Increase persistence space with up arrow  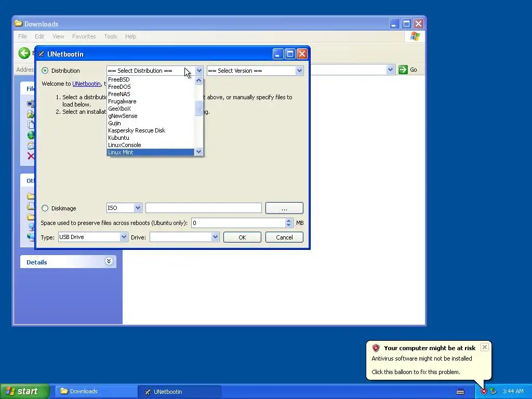click(289, 220)
